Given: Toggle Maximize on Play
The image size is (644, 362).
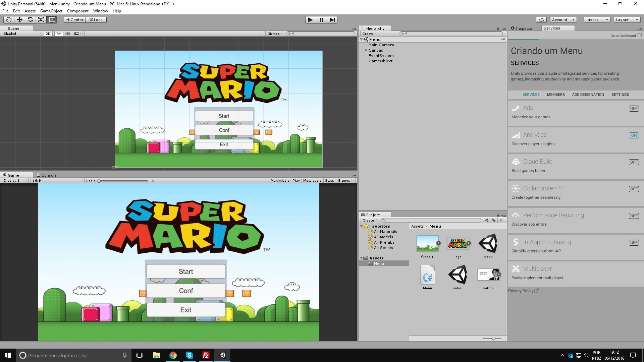Looking at the screenshot, I should [x=285, y=181].
